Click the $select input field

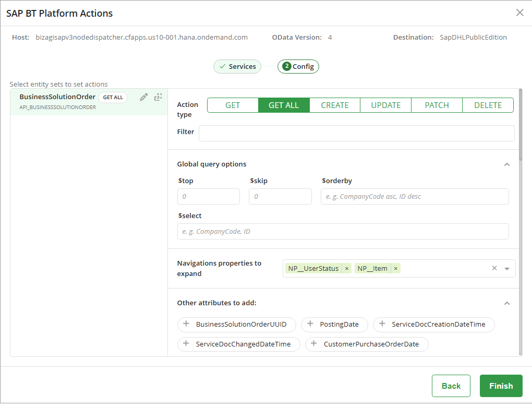pyautogui.click(x=343, y=232)
